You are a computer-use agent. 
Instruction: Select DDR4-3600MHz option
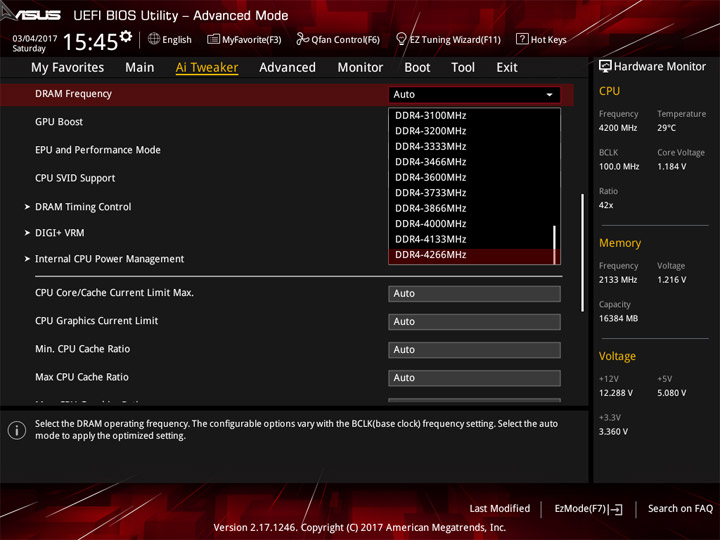(471, 177)
